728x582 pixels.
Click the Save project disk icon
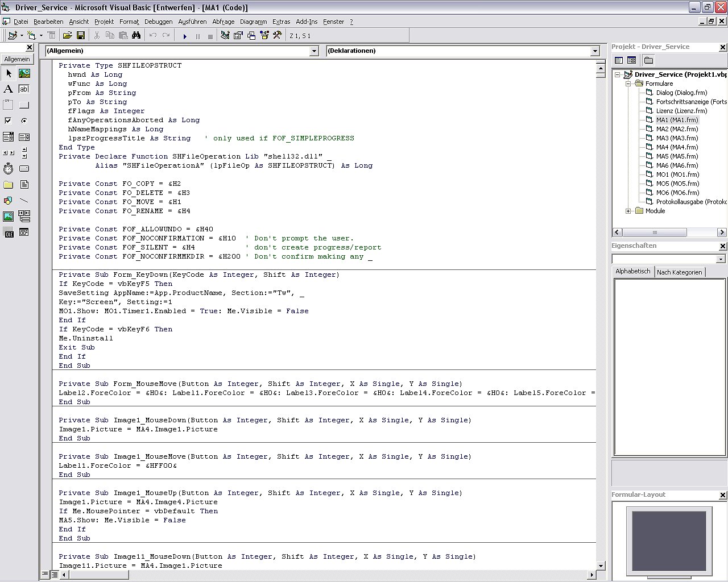tap(81, 36)
